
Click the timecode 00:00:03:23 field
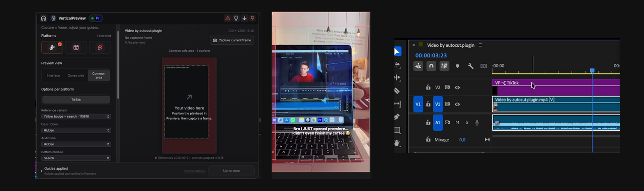point(431,56)
